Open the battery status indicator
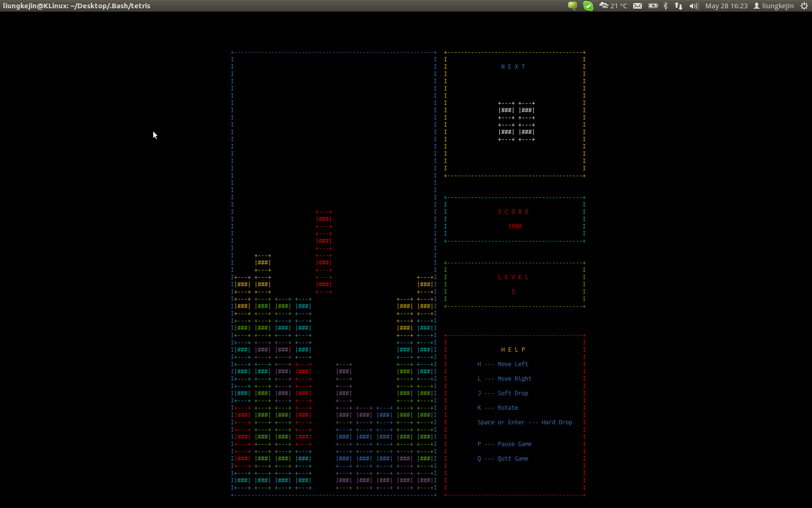The height and width of the screenshot is (508, 812). pyautogui.click(x=653, y=6)
